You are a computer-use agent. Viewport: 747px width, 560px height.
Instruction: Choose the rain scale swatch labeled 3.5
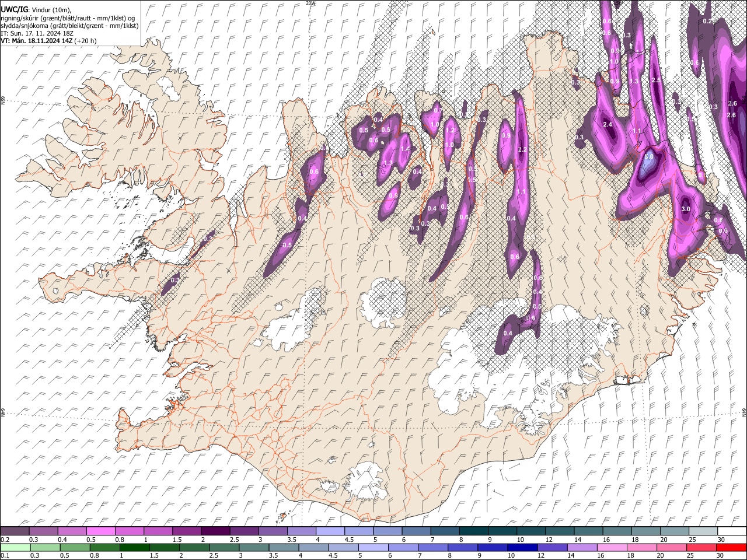283,548
